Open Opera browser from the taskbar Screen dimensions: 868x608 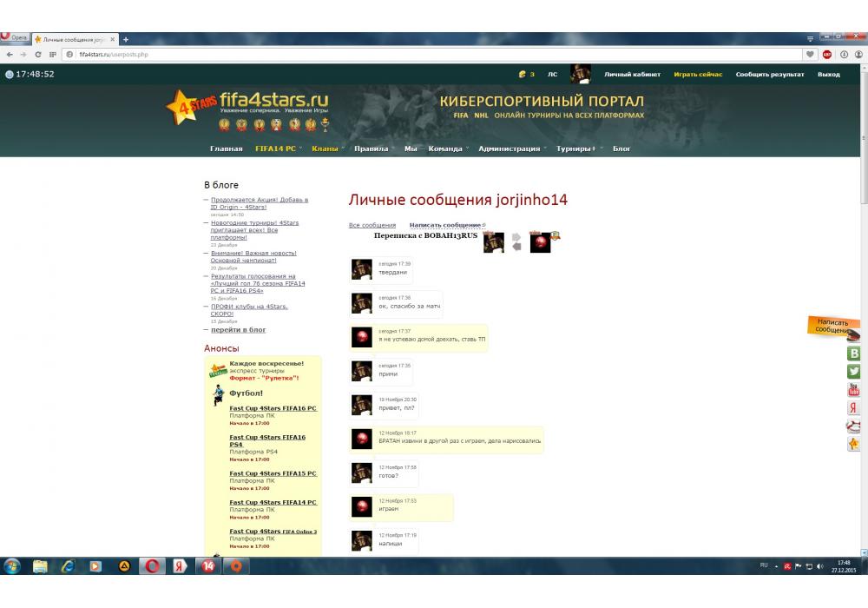152,566
